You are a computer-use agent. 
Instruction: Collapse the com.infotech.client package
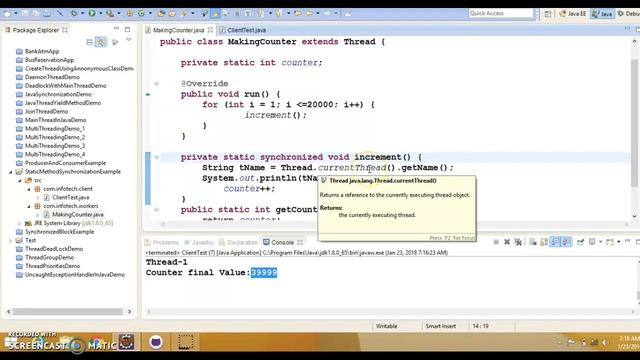[x=29, y=189]
